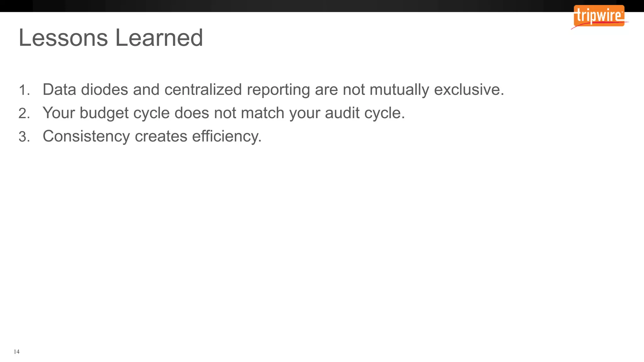Screen dimensions: 644x362
Task: Click the word Consistency in third bullet
Action: tap(86, 136)
